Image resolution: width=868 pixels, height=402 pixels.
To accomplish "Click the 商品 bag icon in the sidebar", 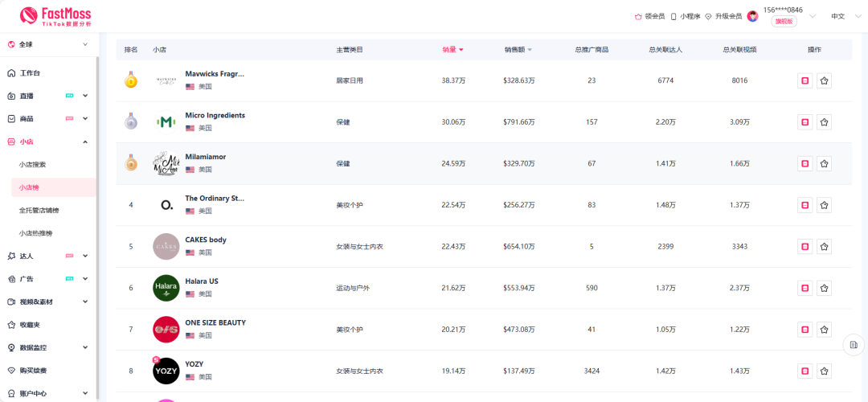I will pyautogui.click(x=11, y=118).
